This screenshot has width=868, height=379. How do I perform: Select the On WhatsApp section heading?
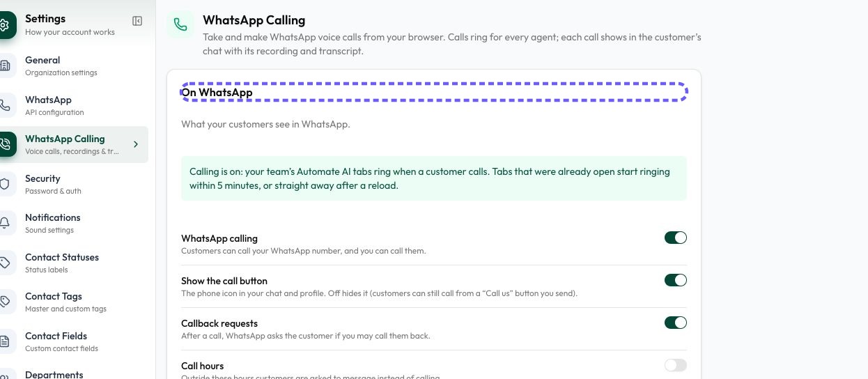[217, 92]
